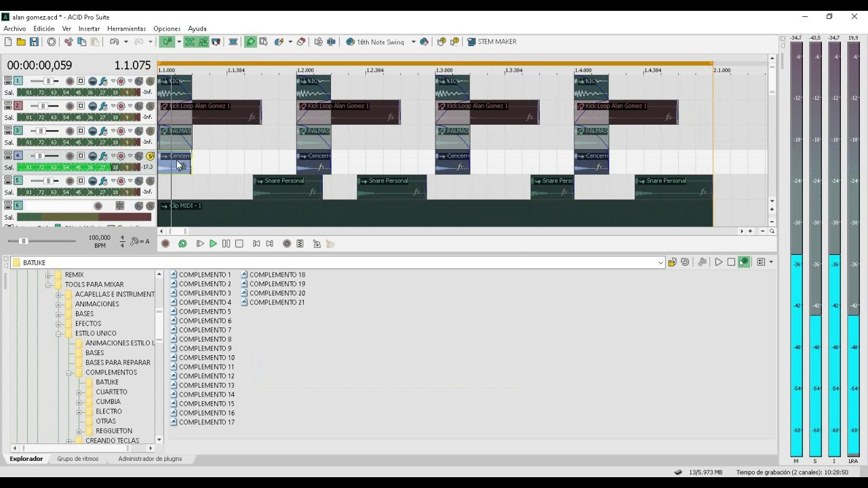
Task: Open the Herramientas menu
Action: [126, 28]
